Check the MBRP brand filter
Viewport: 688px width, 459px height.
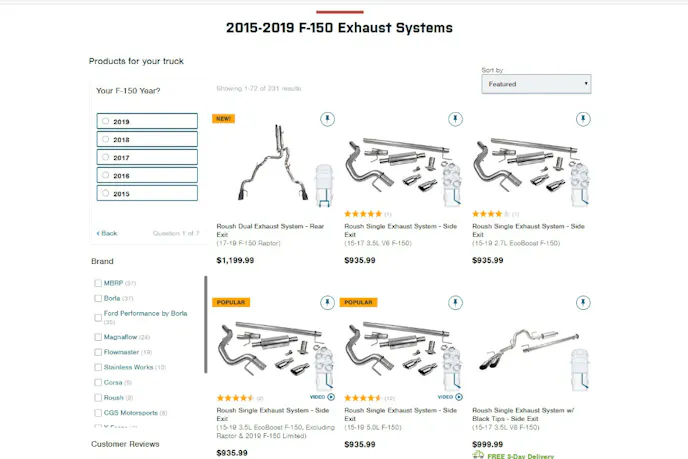coord(98,283)
